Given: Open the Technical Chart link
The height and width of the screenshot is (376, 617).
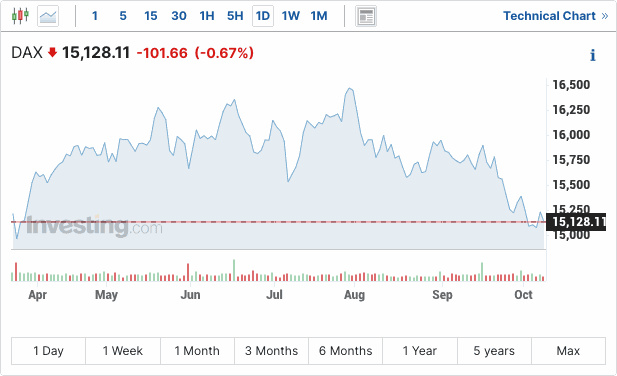Looking at the screenshot, I should click(x=556, y=16).
